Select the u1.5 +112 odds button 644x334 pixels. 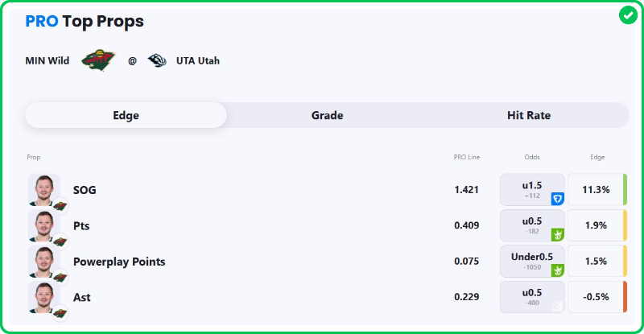point(531,190)
